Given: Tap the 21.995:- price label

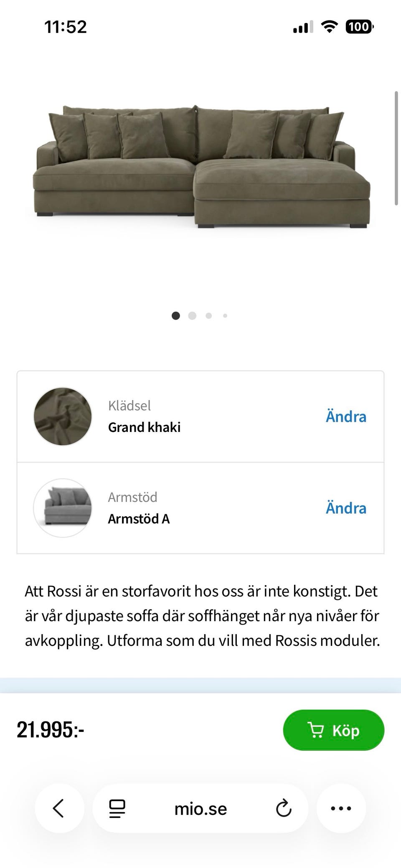Looking at the screenshot, I should click(x=51, y=730).
